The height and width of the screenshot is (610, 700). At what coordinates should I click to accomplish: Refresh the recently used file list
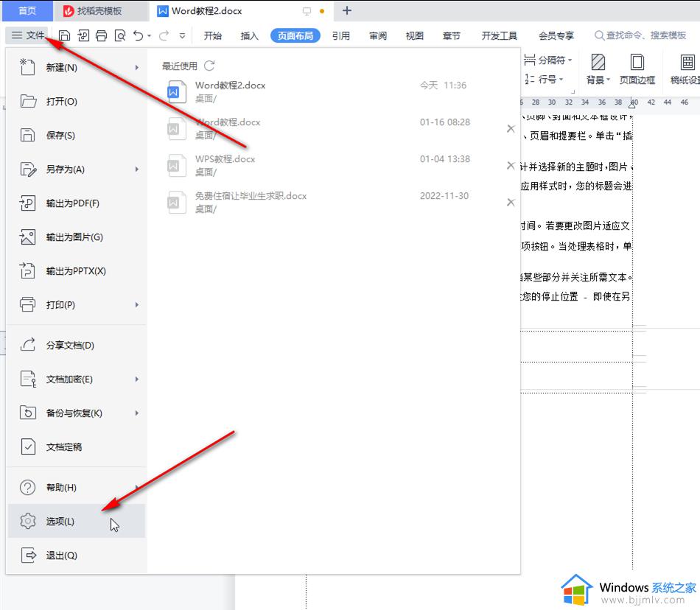tap(209, 66)
